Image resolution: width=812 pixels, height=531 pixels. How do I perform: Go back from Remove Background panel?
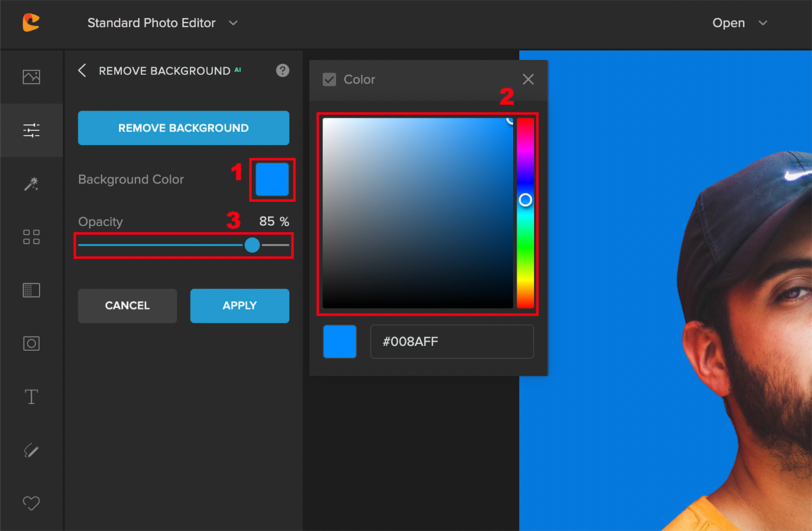pos(82,70)
